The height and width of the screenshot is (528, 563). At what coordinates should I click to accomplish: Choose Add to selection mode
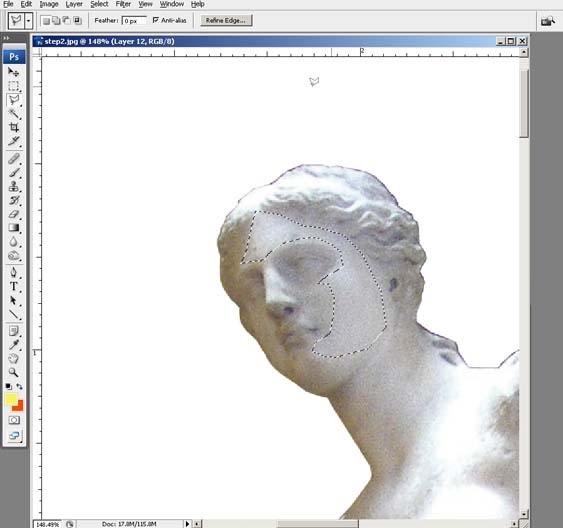point(56,20)
